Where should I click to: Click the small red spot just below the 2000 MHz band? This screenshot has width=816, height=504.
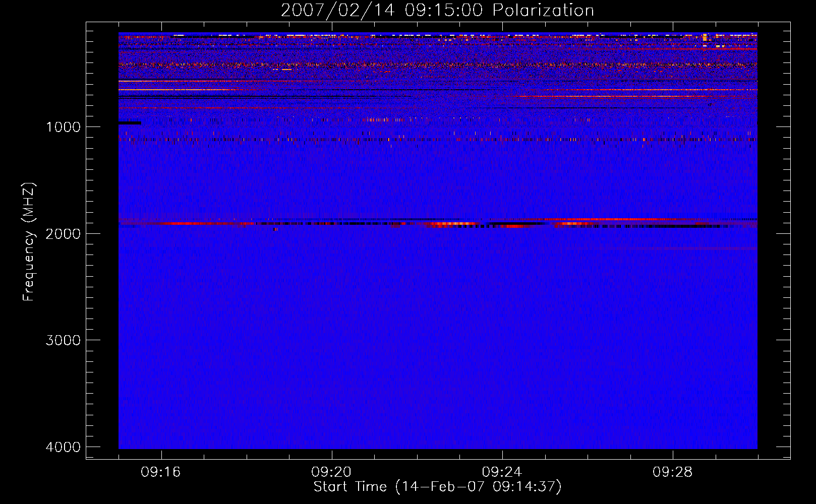[x=275, y=229]
